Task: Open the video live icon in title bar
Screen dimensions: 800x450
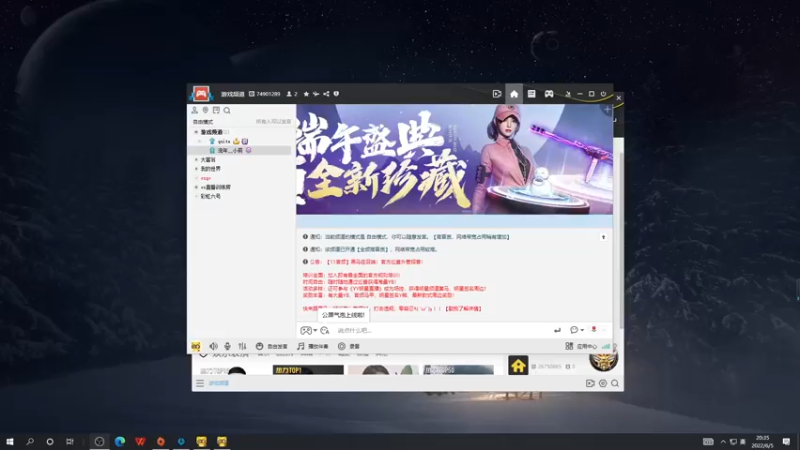Action: coord(496,94)
